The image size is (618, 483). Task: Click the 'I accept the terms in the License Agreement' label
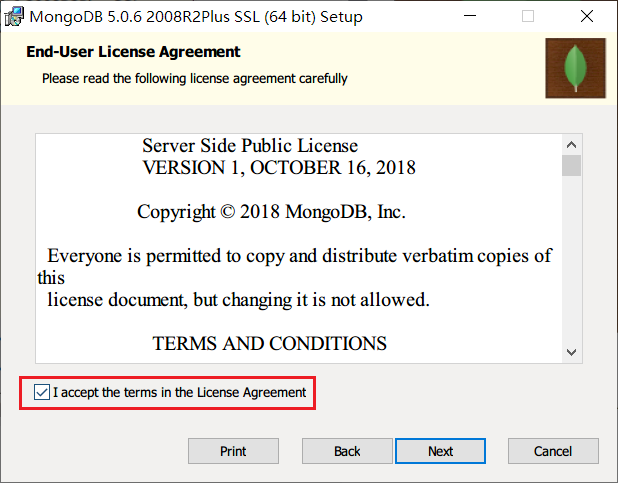pos(179,392)
